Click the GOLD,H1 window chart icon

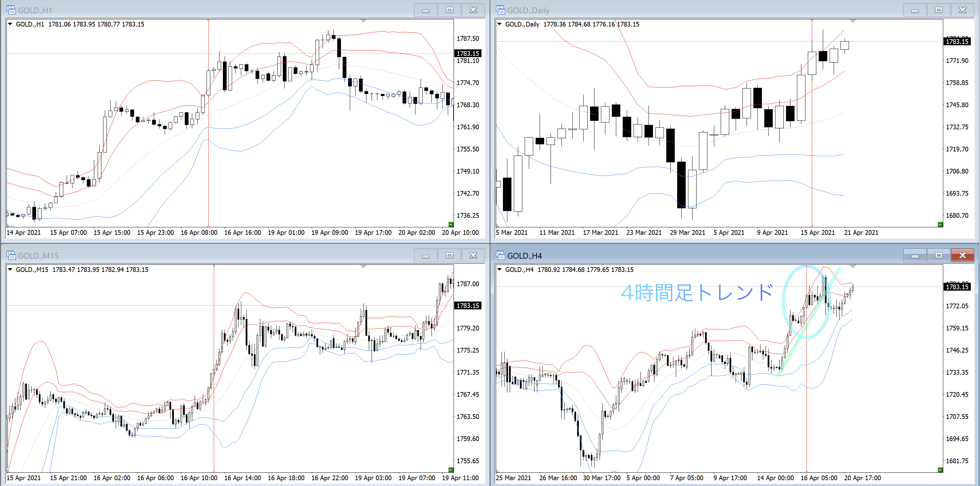[11, 10]
